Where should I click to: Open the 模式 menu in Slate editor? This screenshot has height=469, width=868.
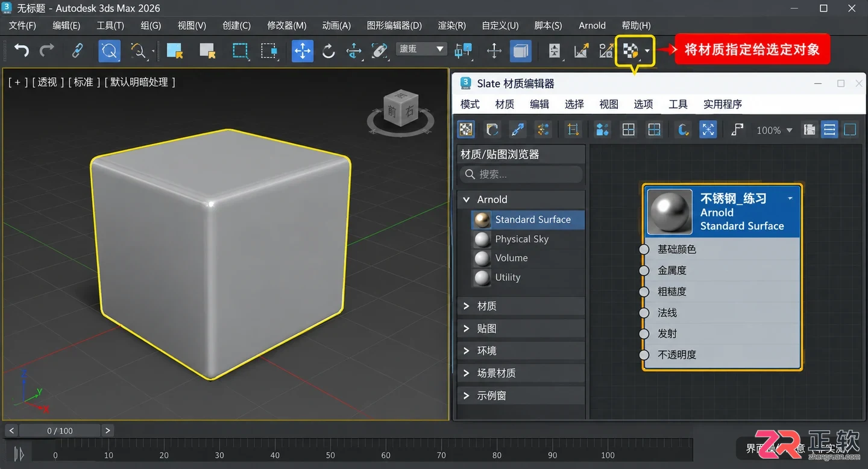[x=470, y=104]
